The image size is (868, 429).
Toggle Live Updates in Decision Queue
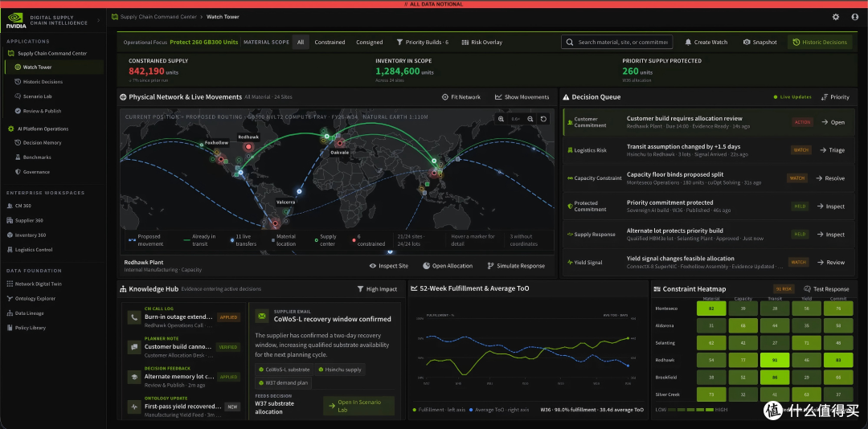pyautogui.click(x=792, y=97)
